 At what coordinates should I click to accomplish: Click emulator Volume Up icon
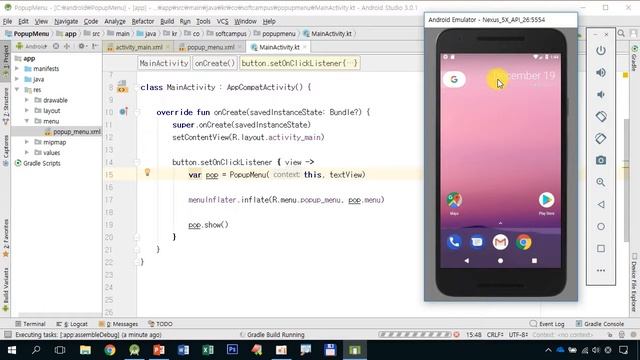click(600, 73)
